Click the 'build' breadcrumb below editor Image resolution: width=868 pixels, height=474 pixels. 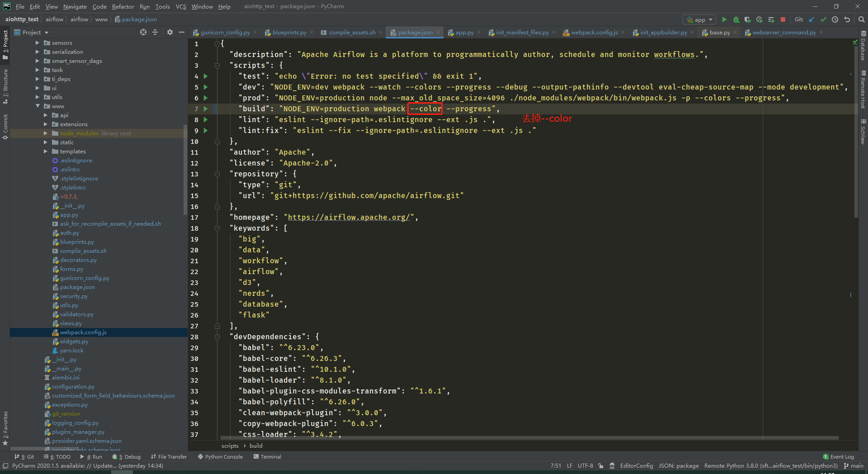[x=256, y=446]
